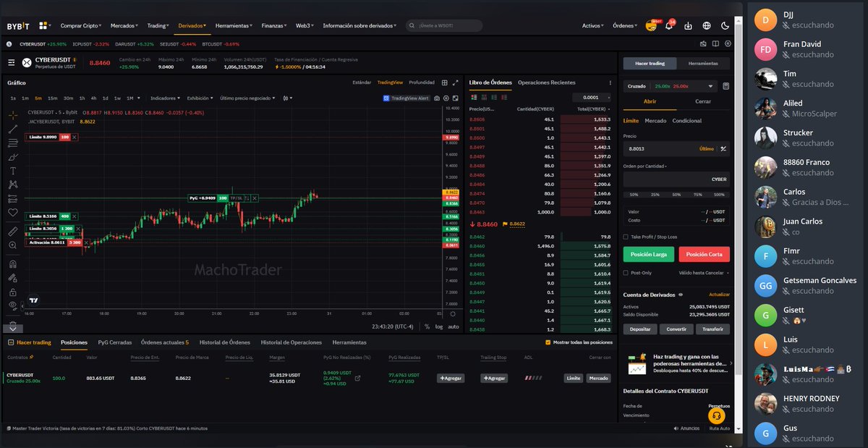Select the crosshair cursor tool in chart toolbar
Screen dimensions: 868x448
coord(13,114)
